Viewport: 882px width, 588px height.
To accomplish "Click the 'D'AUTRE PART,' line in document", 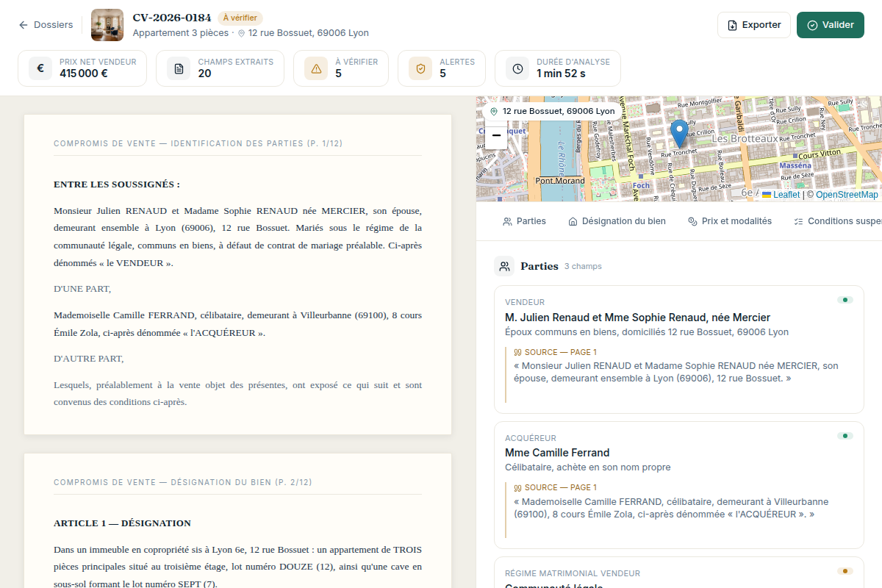I will click(x=89, y=359).
